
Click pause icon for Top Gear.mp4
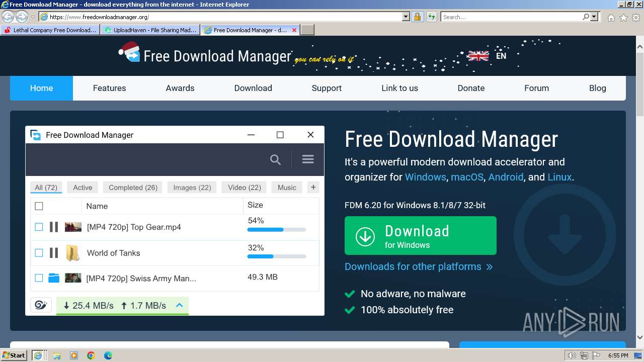[54, 227]
